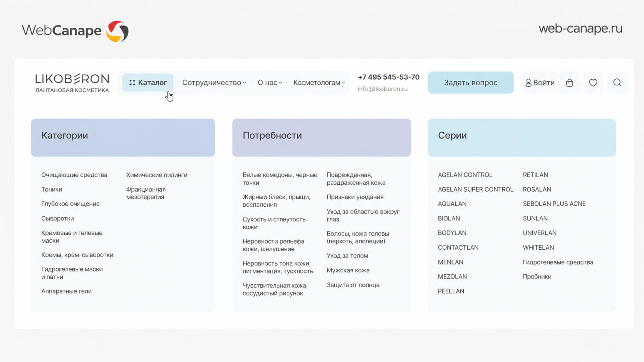Click the Likoberon logo

72,83
